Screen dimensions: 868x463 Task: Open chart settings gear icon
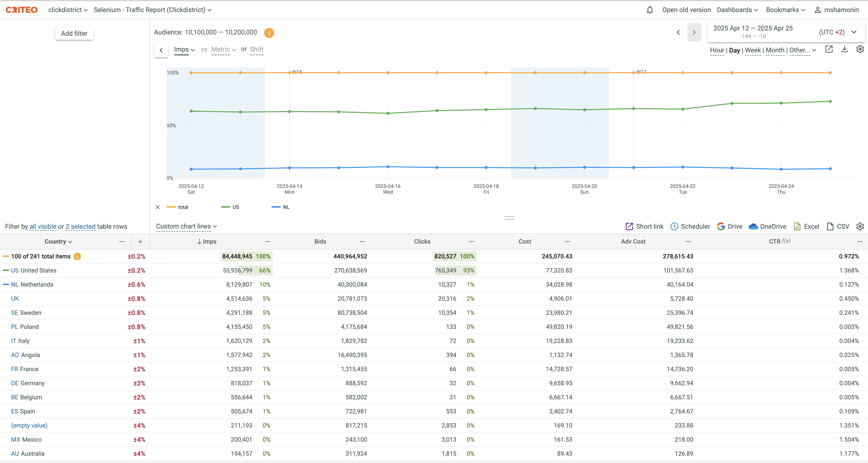point(860,50)
